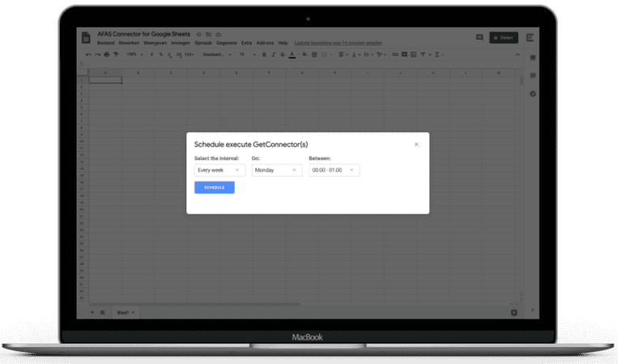
Task: Click the cloud save status icon
Action: [219, 34]
